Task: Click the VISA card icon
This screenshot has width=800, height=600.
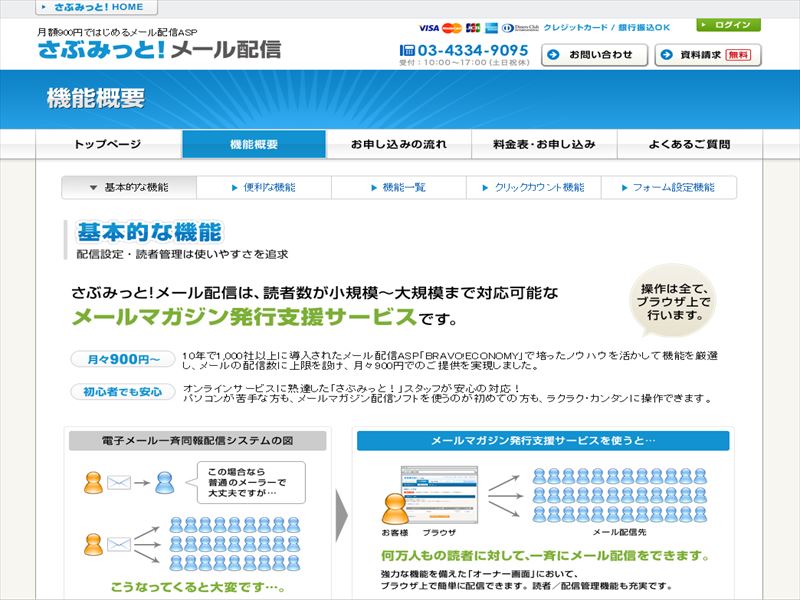Action: 429,28
